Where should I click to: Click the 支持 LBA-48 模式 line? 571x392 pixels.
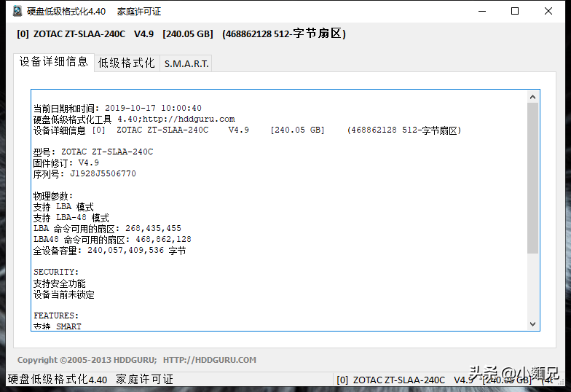pyautogui.click(x=71, y=218)
